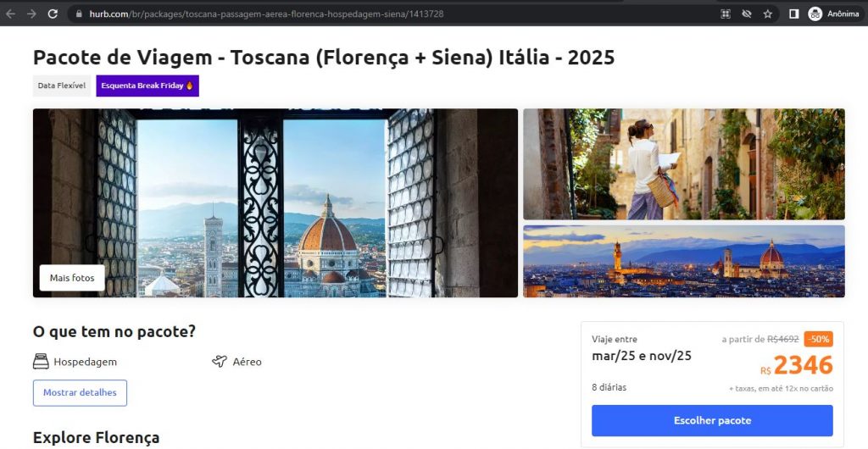Viewport: 868px width, 449px height.
Task: Click the crossed-eye tracking protection icon
Action: (747, 14)
